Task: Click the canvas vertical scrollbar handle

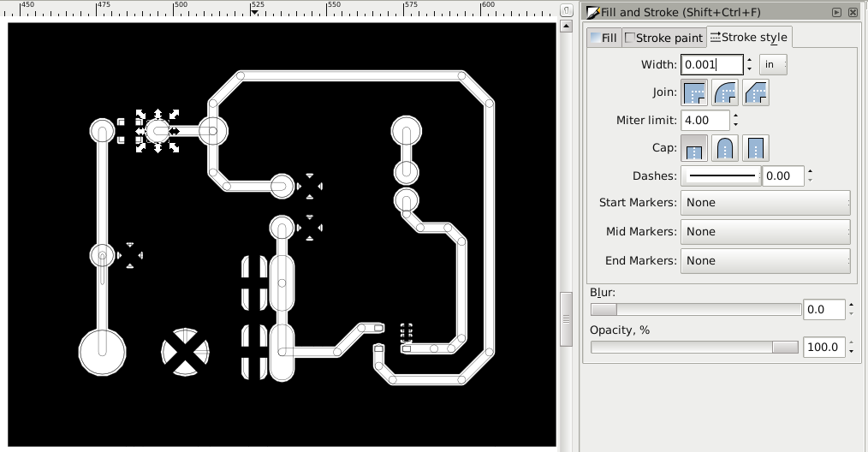Action: point(566,318)
